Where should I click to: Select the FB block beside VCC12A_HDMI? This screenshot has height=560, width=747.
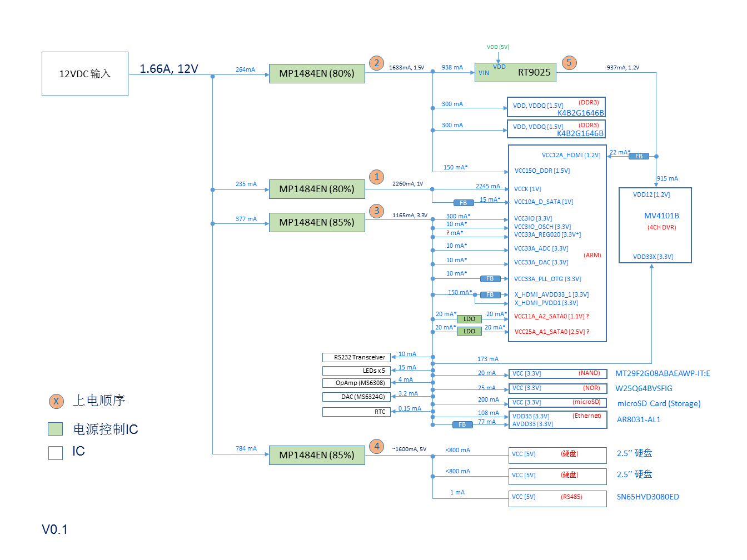[x=639, y=156]
